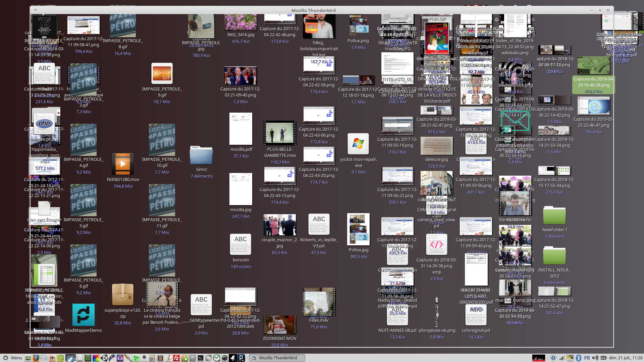644x362 pixels.
Task: Launch the calculator from the panel
Action: tap(152, 358)
